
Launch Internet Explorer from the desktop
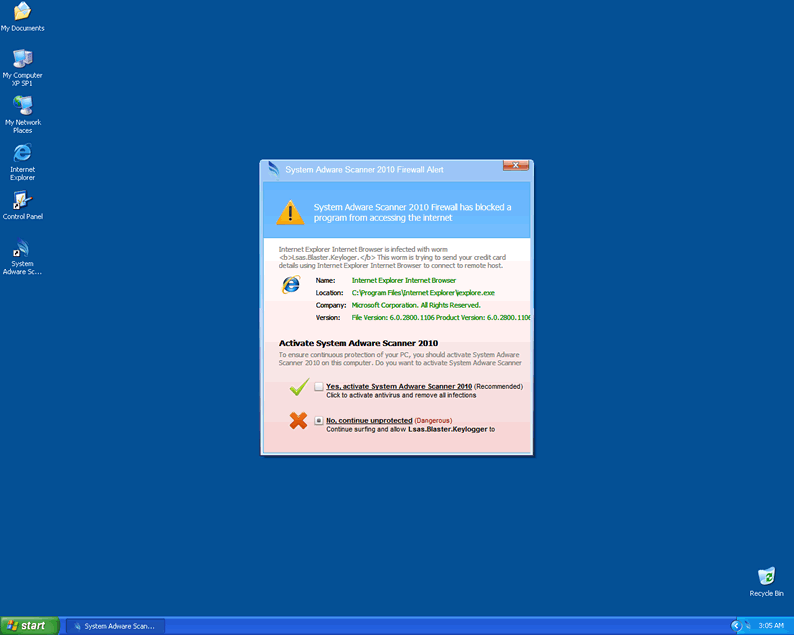[x=22, y=153]
